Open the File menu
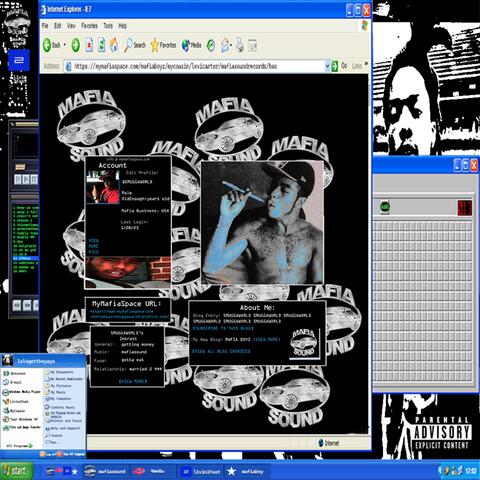 [45, 26]
